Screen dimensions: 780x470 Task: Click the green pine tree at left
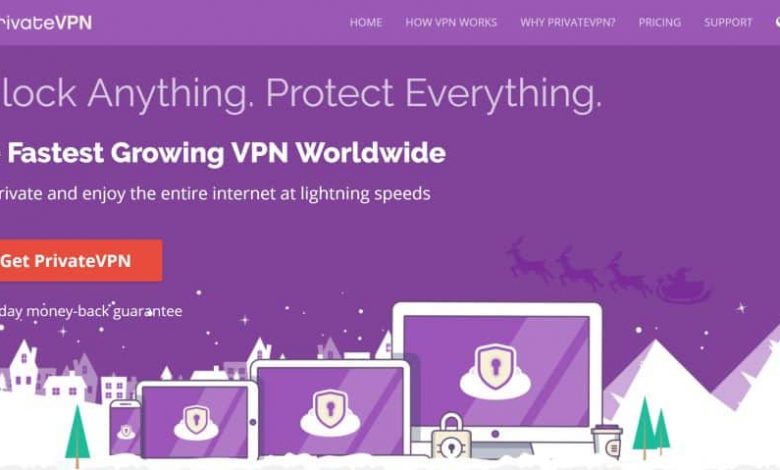(78, 435)
